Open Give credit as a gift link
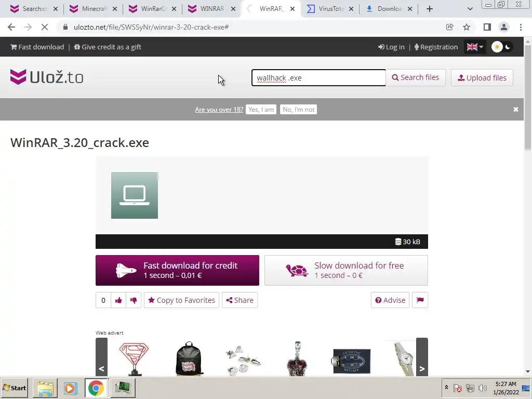The width and height of the screenshot is (532, 399). [108, 47]
